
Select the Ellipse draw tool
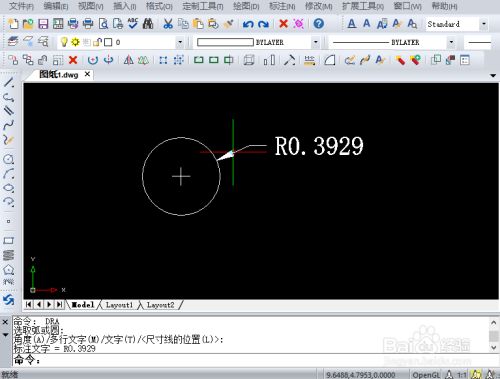pos(8,188)
